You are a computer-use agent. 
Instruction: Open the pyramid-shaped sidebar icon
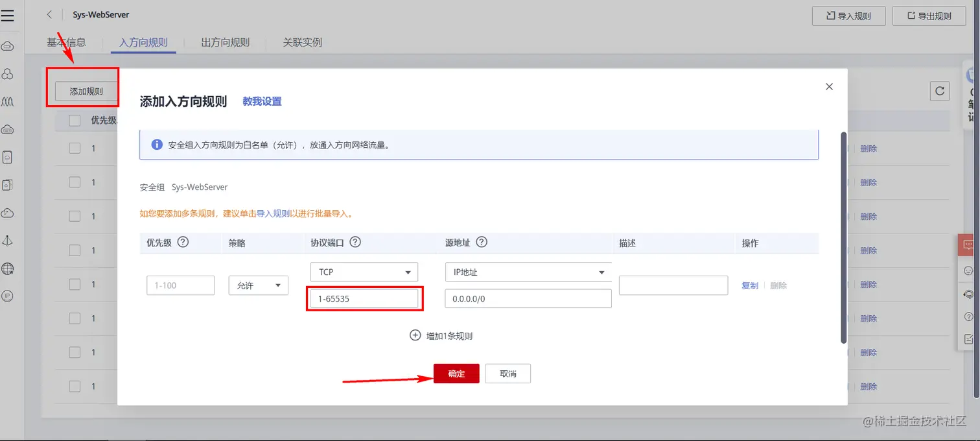pyautogui.click(x=8, y=241)
